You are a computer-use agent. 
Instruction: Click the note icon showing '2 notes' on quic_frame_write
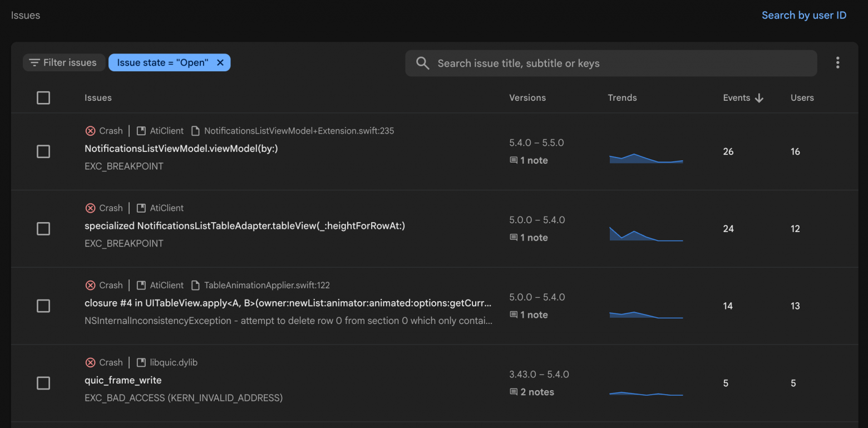(x=513, y=392)
